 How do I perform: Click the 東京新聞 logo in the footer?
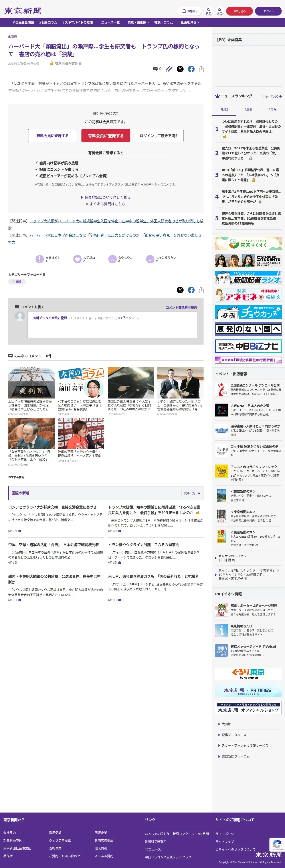pos(269,854)
